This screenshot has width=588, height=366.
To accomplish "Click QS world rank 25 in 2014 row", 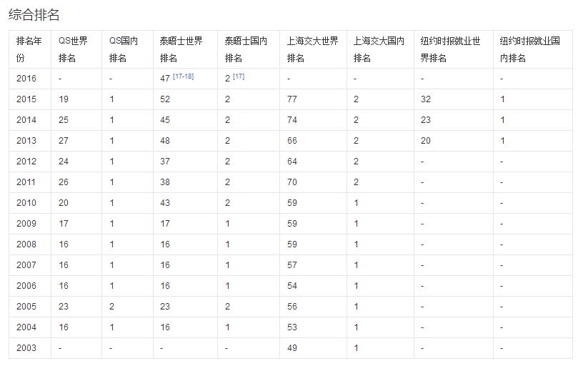I will [64, 120].
